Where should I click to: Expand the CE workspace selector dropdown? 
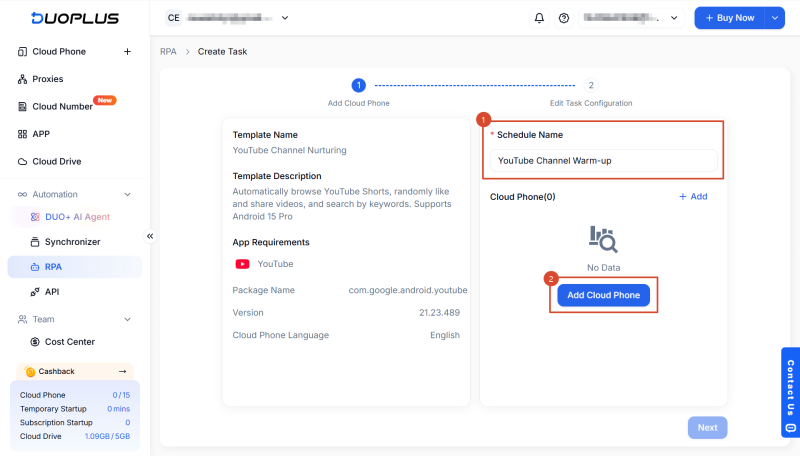pos(285,18)
